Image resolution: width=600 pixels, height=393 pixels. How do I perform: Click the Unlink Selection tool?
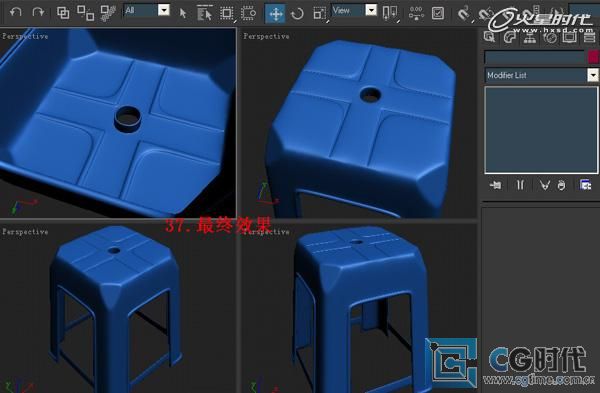85,13
